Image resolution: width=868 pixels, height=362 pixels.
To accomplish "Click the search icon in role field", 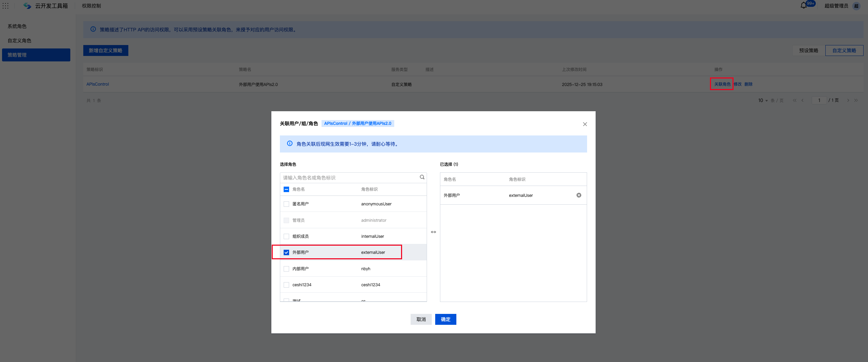I will (422, 177).
